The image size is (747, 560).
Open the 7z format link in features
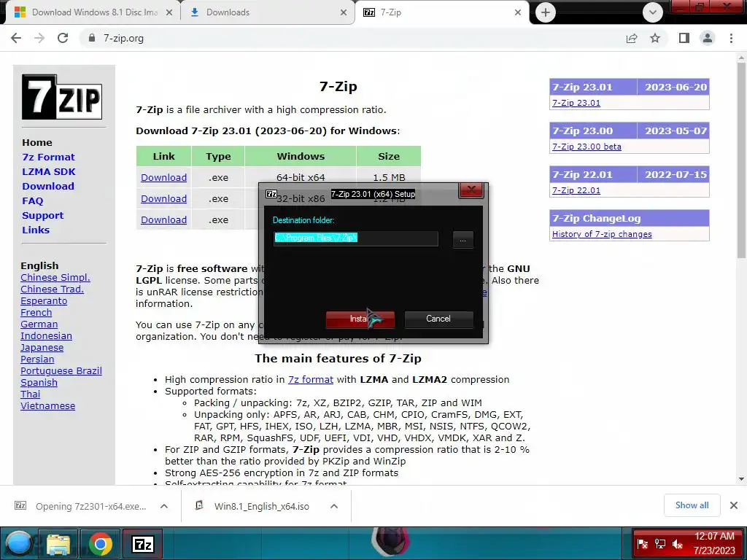311,379
